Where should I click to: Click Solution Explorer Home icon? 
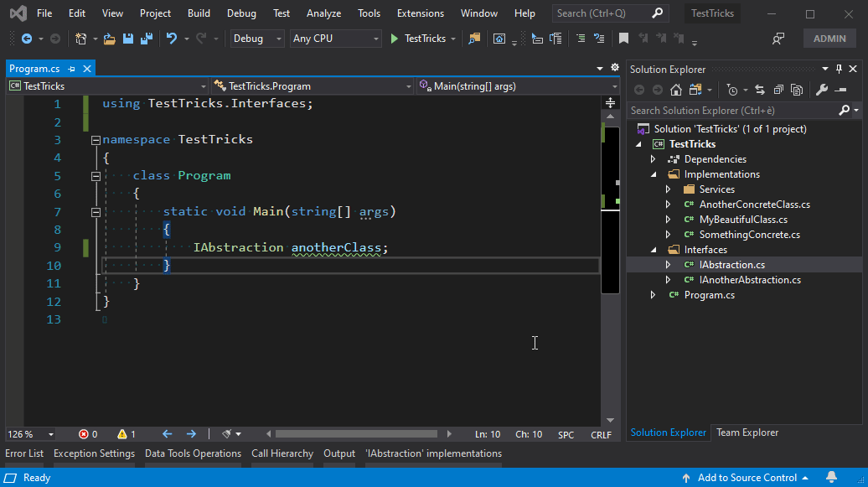pos(676,90)
